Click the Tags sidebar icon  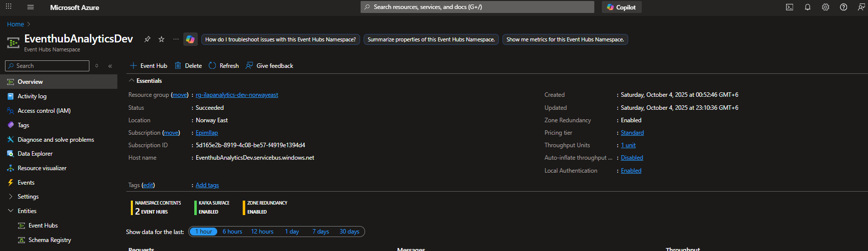coord(10,125)
